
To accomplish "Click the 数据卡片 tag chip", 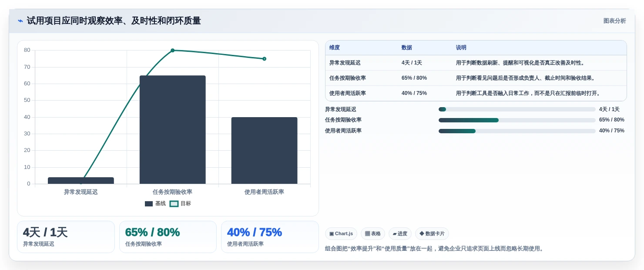I will tap(432, 234).
